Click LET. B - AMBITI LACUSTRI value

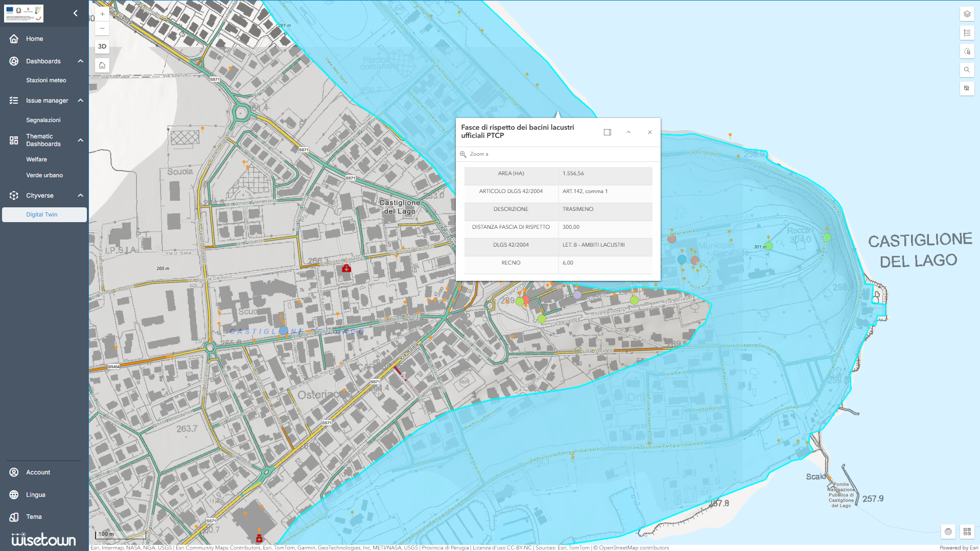594,245
